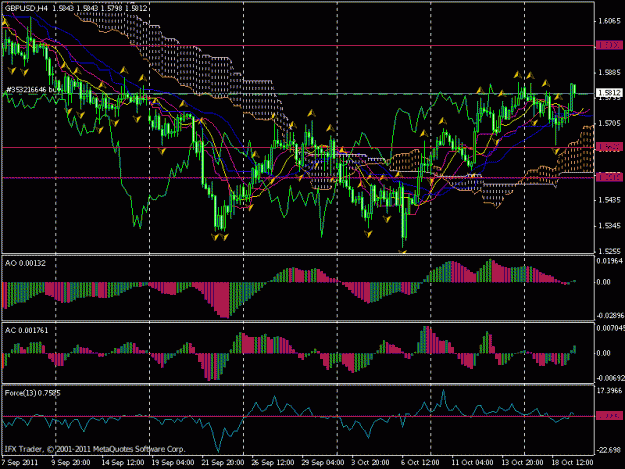Click the -22.698 Force scale value
The width and height of the screenshot is (625, 469).
coord(609,450)
